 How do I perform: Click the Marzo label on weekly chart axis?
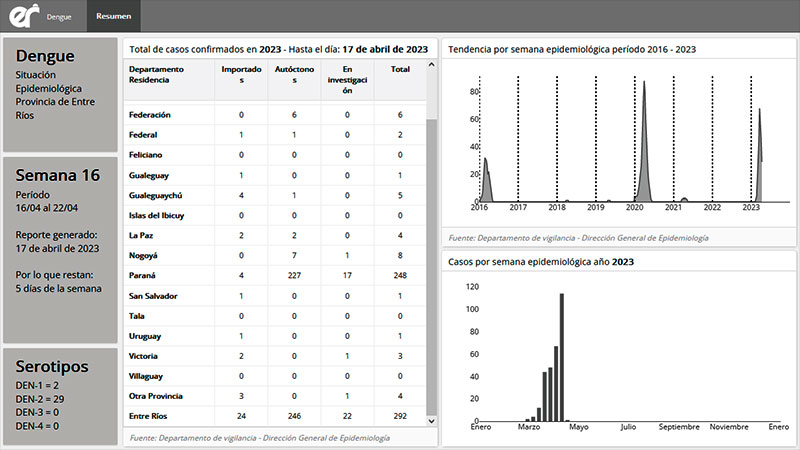click(528, 427)
